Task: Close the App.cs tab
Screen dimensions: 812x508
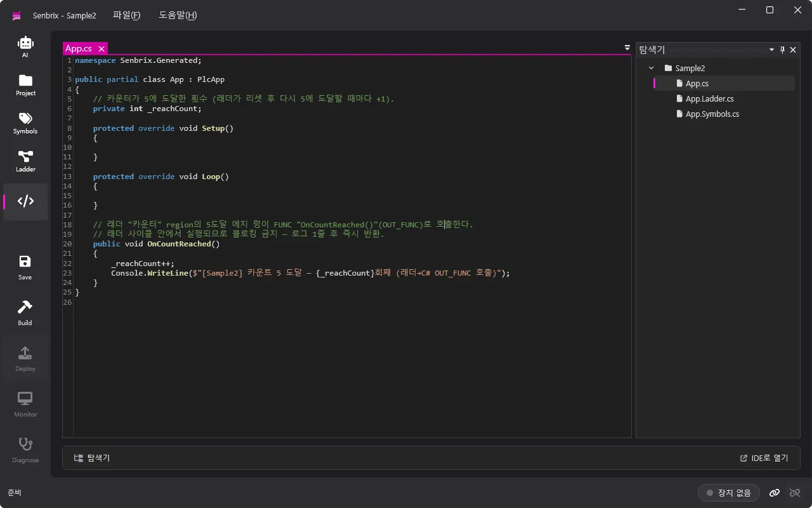Action: coord(101,49)
